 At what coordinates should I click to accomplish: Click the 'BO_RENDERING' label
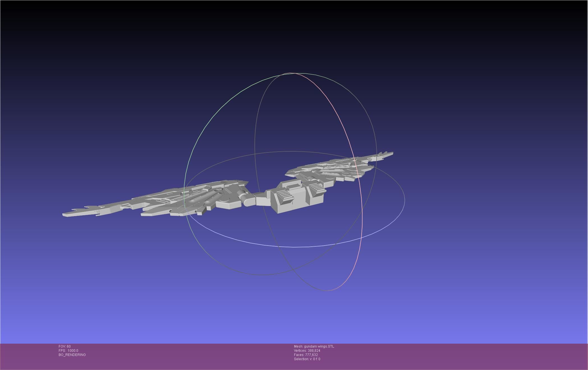pyautogui.click(x=72, y=355)
